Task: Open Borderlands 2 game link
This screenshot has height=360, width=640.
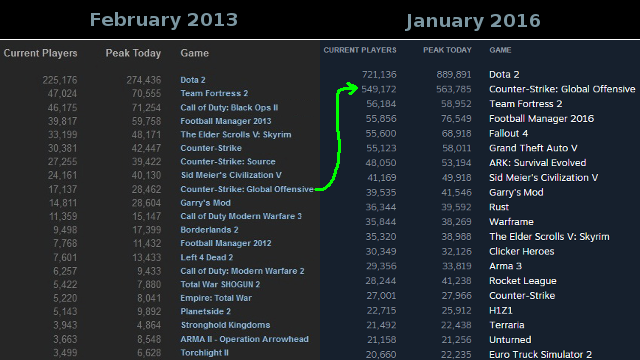Action: [209, 229]
